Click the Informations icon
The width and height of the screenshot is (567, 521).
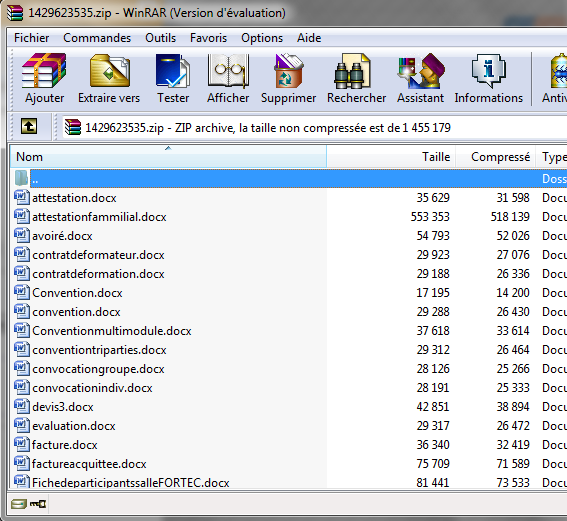coord(489,71)
